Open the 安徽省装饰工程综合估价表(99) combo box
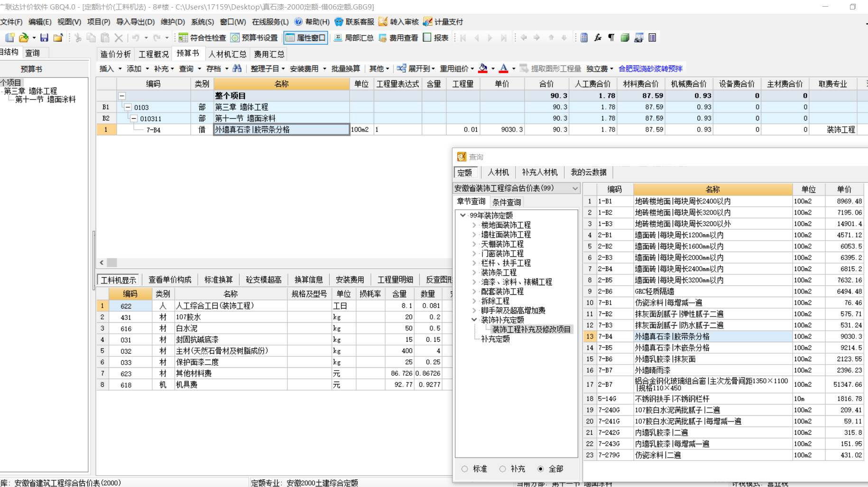The image size is (868, 487). (517, 188)
